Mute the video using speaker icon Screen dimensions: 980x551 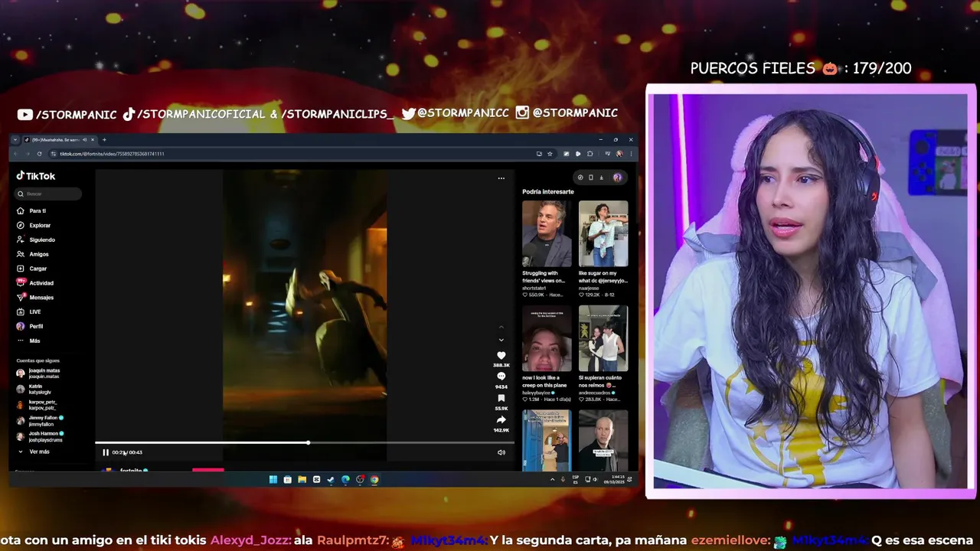coord(501,452)
